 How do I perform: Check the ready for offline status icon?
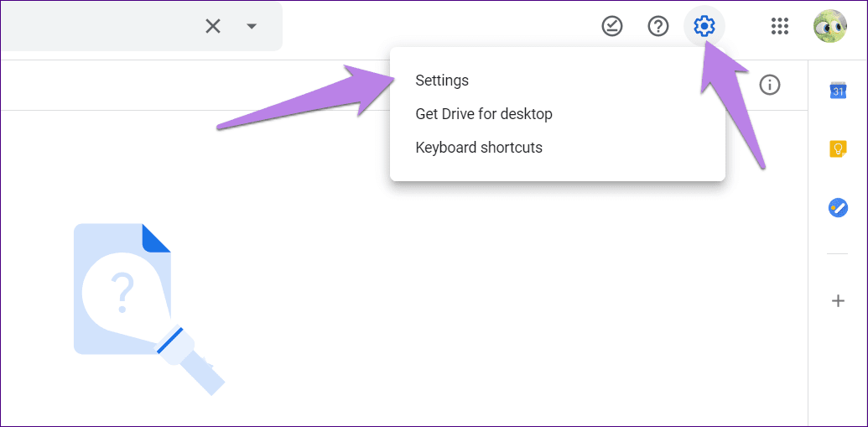coord(612,26)
